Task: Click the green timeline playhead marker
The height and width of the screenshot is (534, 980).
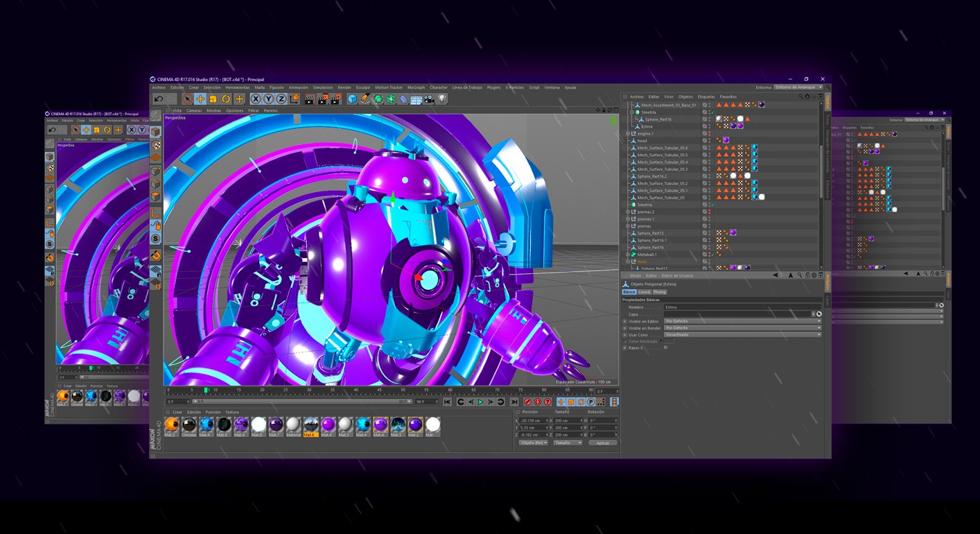Action: 206,390
